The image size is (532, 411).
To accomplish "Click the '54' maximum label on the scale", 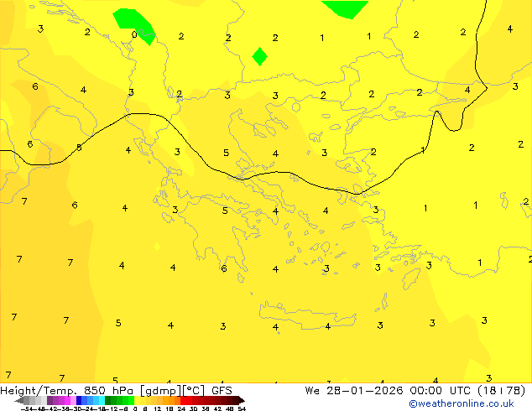I will 242,409.
